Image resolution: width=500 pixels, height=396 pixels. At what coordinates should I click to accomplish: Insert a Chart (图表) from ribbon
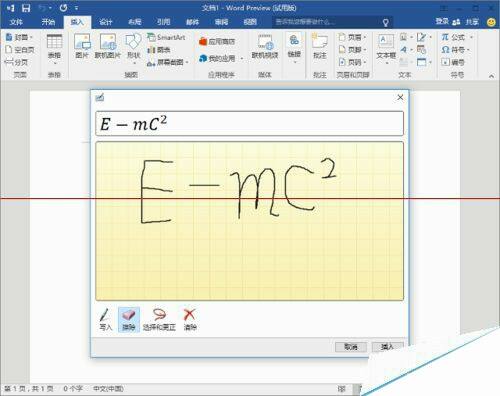click(x=159, y=50)
